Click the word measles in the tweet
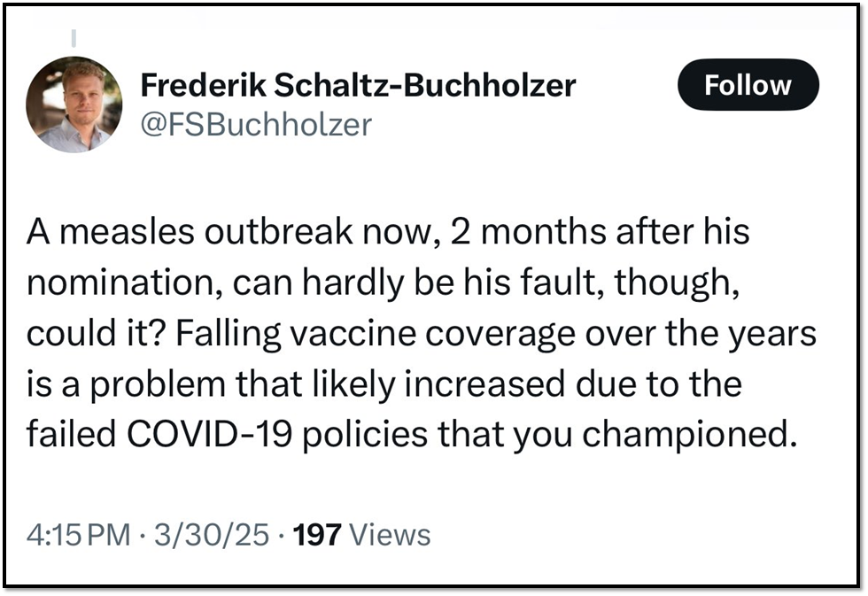The height and width of the screenshot is (596, 868). [128, 231]
